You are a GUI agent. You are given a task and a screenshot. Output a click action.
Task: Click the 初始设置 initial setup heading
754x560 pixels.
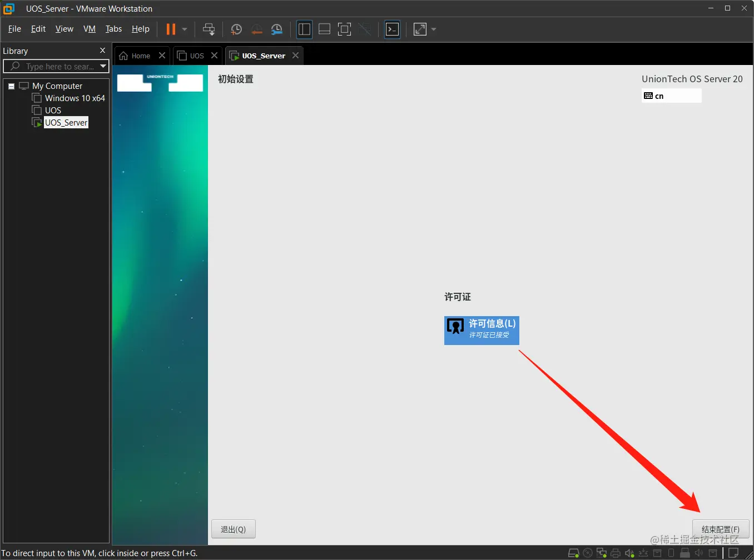click(236, 79)
